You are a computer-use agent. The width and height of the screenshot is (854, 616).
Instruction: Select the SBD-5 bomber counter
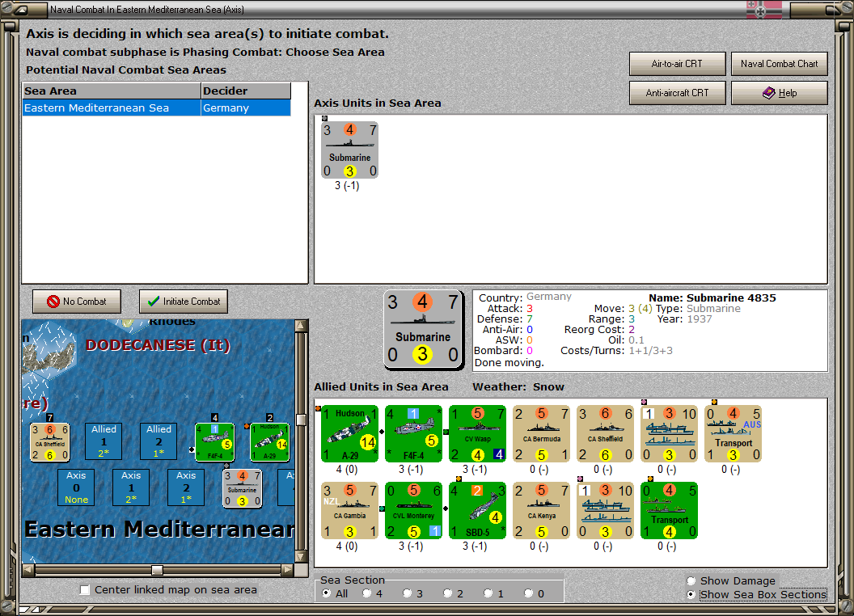pos(478,510)
